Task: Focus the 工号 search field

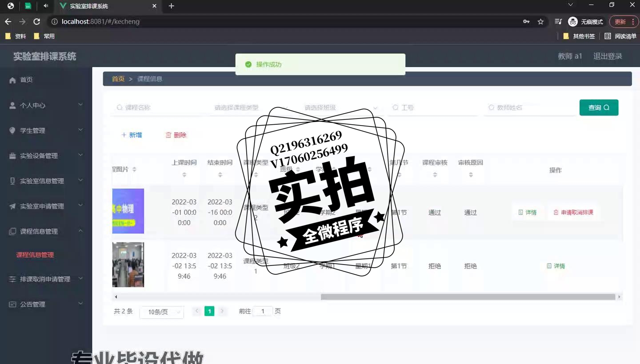Action: tap(432, 107)
